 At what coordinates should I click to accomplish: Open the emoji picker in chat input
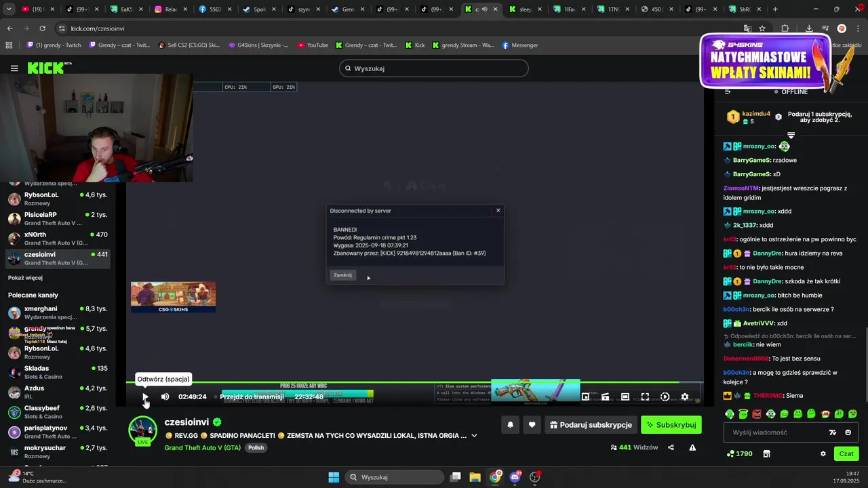848,432
